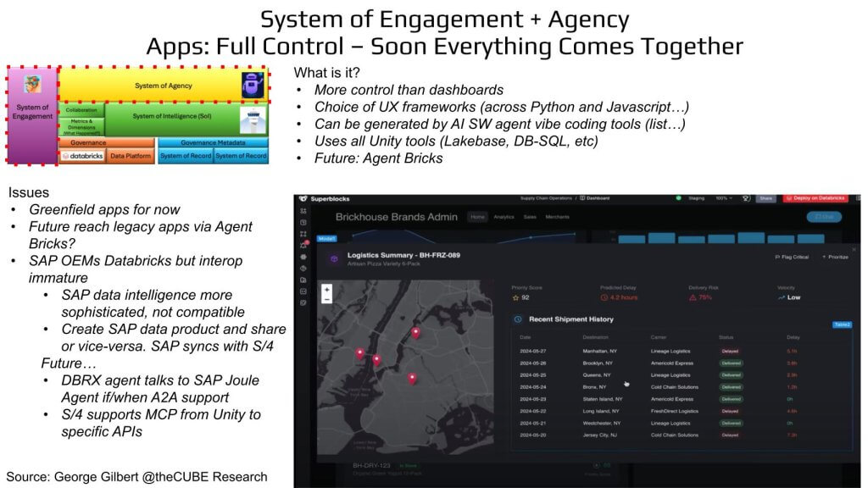868x488 pixels.
Task: Click the Brooklyn, NY destination cell
Action: tap(598, 363)
